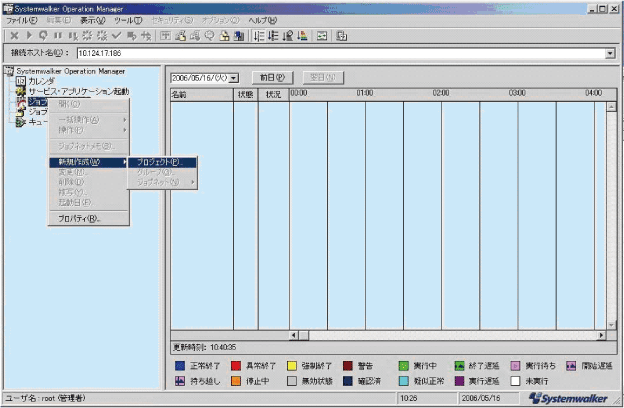Click 削除(D) in context menu
The image size is (624, 408).
point(88,182)
